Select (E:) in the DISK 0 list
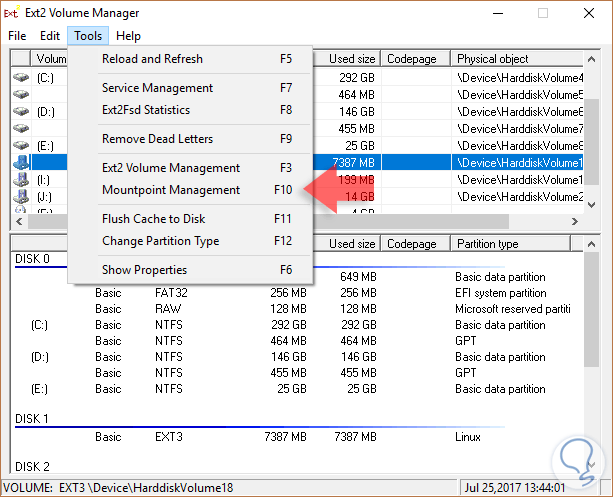The width and height of the screenshot is (613, 497). [39, 389]
